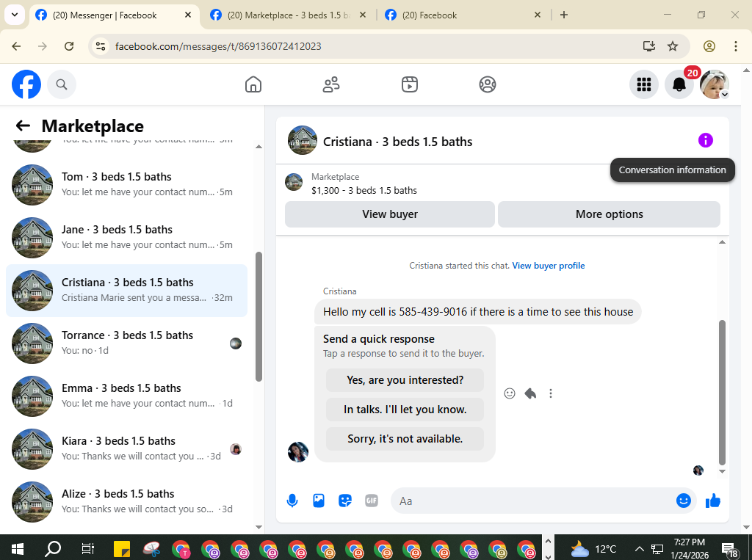Open the View buyer profile link

click(x=548, y=266)
